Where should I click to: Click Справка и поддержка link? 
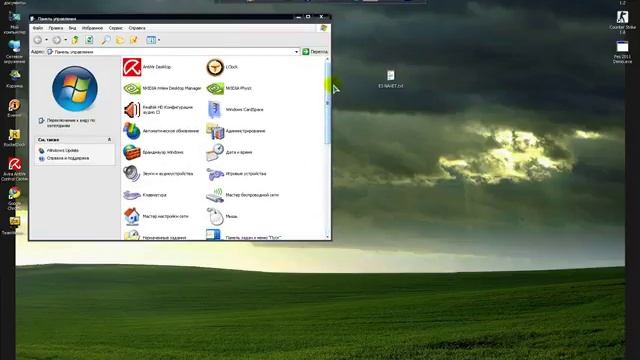[68, 158]
